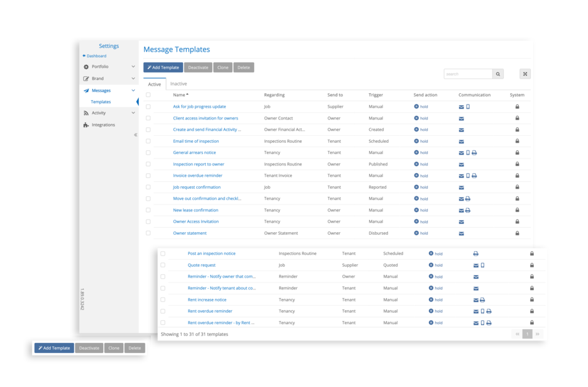Click print icon for Post an inspection notice
The image size is (588, 387).
click(x=476, y=254)
